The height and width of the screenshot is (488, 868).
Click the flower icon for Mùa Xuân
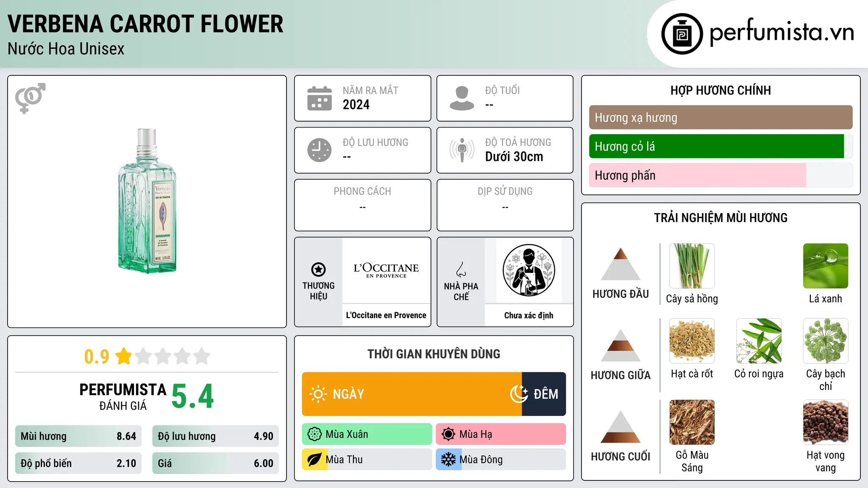coord(314,434)
